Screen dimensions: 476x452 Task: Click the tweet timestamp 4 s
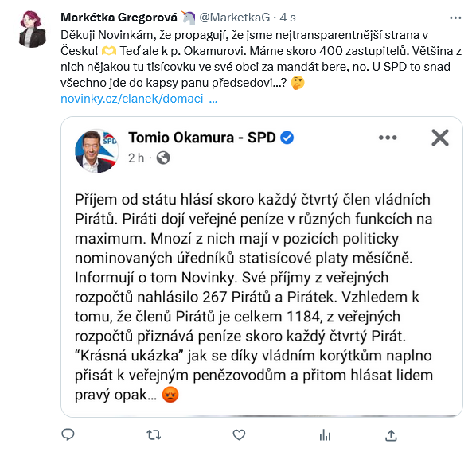tap(287, 18)
